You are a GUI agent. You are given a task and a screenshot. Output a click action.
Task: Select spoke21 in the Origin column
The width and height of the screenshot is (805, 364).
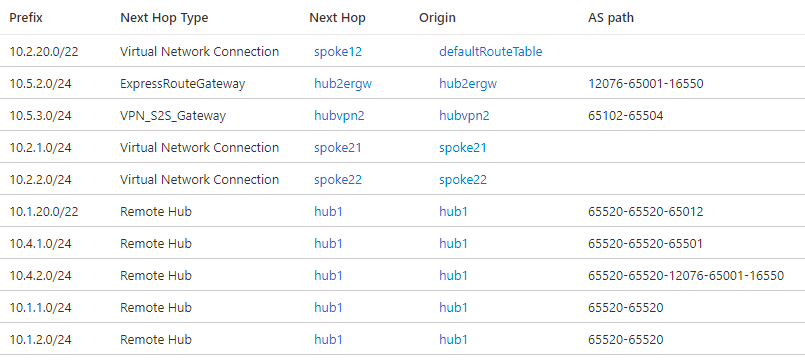click(463, 148)
